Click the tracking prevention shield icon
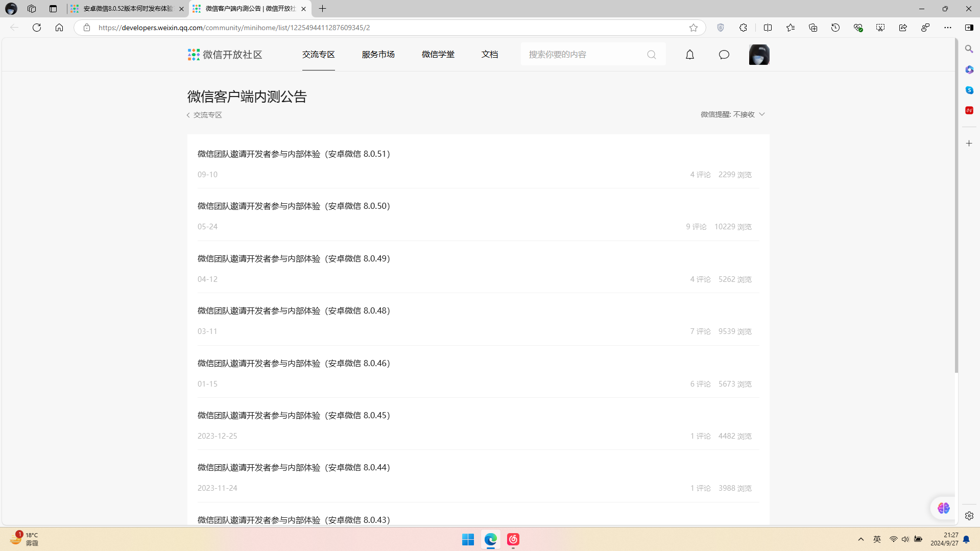Image resolution: width=980 pixels, height=551 pixels. pyautogui.click(x=721, y=28)
